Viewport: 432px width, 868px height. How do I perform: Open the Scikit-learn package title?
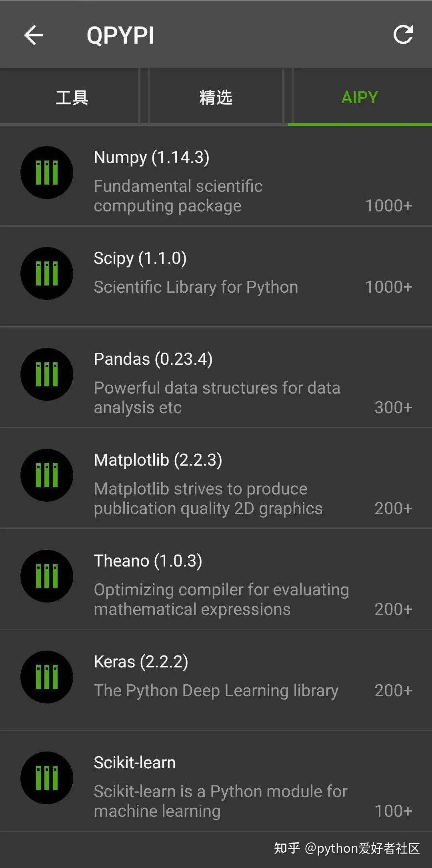point(135,763)
